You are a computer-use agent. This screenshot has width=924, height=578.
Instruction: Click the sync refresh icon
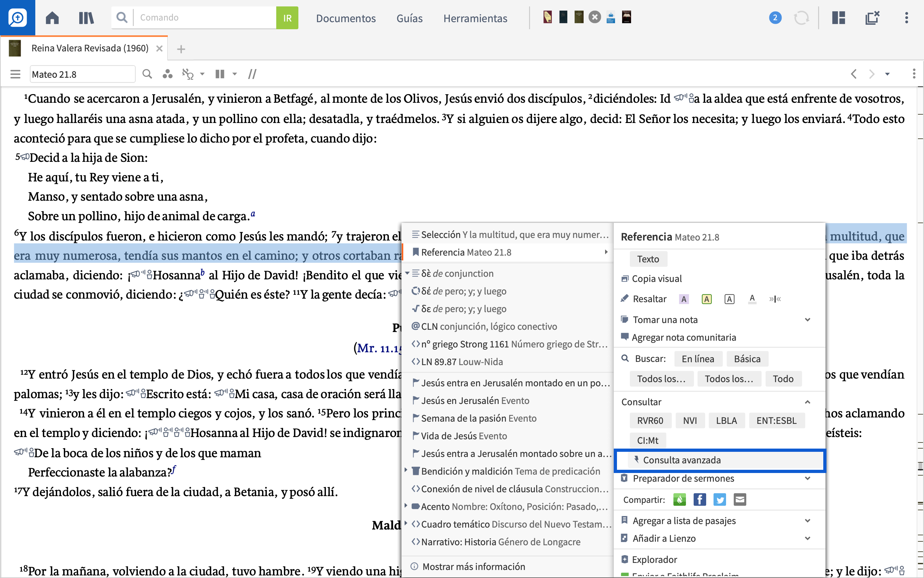click(x=801, y=18)
